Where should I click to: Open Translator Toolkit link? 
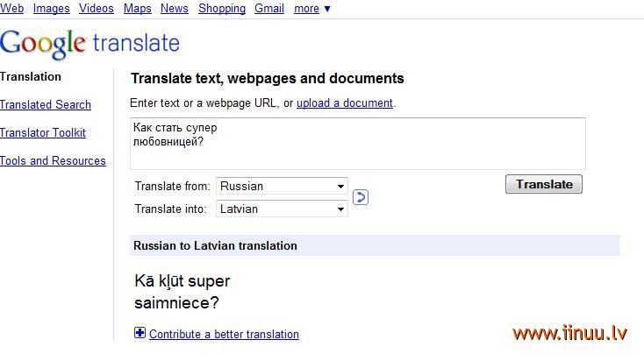[43, 132]
